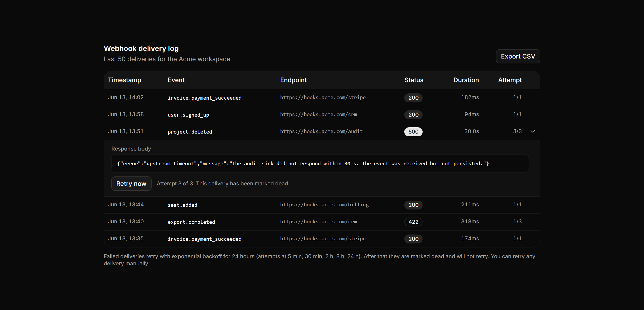The width and height of the screenshot is (644, 310).
Task: Click the hooks.acme.com/stripe endpoint in 13:35 row
Action: coord(323,239)
